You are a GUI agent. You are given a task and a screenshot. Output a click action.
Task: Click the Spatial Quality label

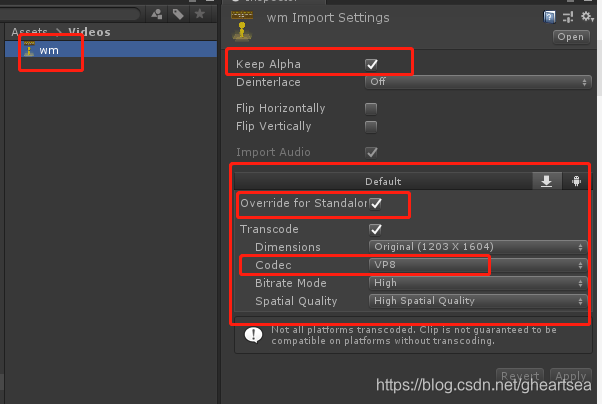tap(296, 301)
